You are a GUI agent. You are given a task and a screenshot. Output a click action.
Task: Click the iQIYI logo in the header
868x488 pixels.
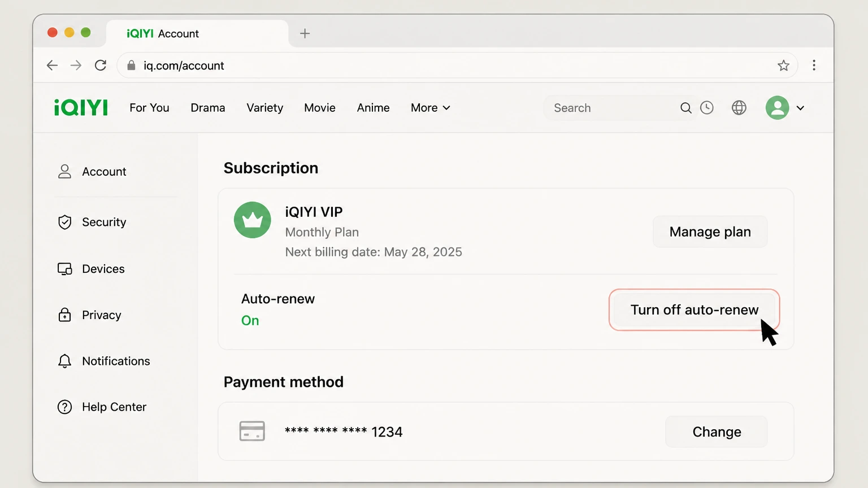click(x=81, y=107)
